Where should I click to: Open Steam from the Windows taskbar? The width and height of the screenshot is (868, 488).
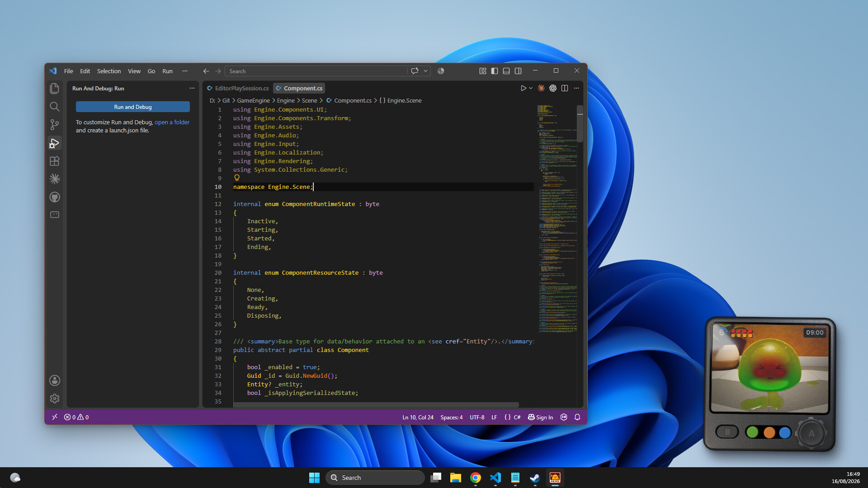click(x=535, y=478)
